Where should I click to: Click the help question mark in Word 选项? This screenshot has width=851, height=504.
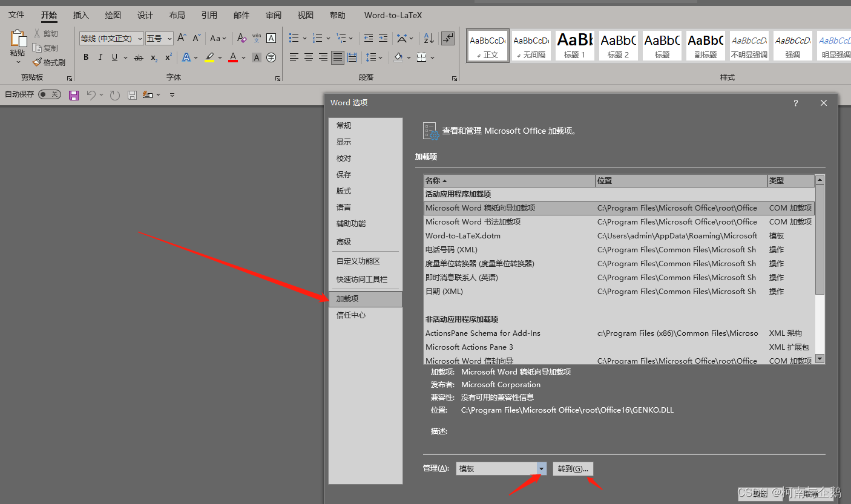coord(796,103)
